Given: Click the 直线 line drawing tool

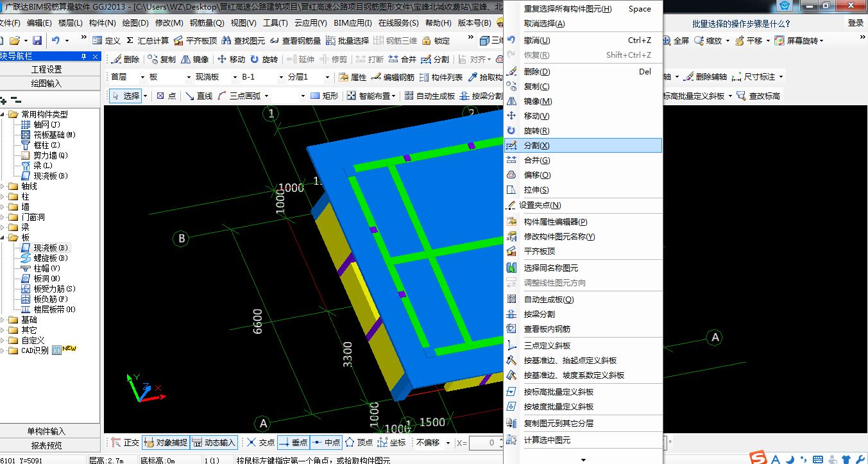Looking at the screenshot, I should coord(199,96).
